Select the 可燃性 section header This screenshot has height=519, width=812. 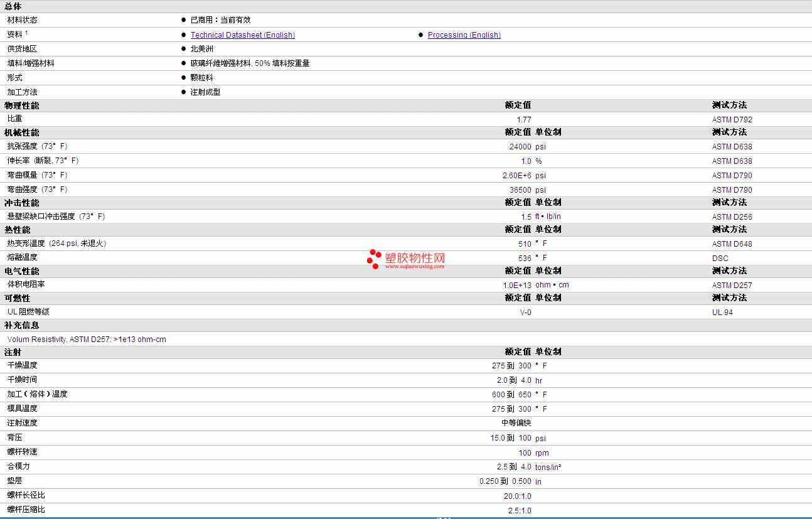[x=17, y=298]
